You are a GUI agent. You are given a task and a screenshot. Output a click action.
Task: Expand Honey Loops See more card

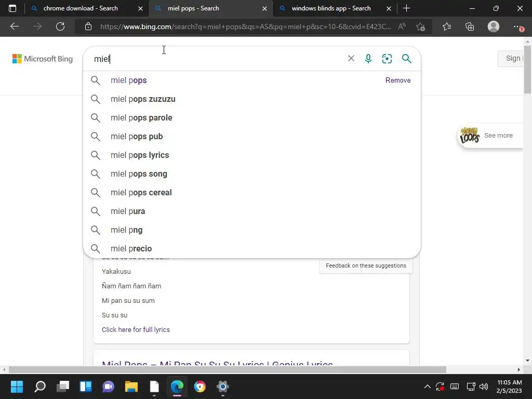[490, 136]
